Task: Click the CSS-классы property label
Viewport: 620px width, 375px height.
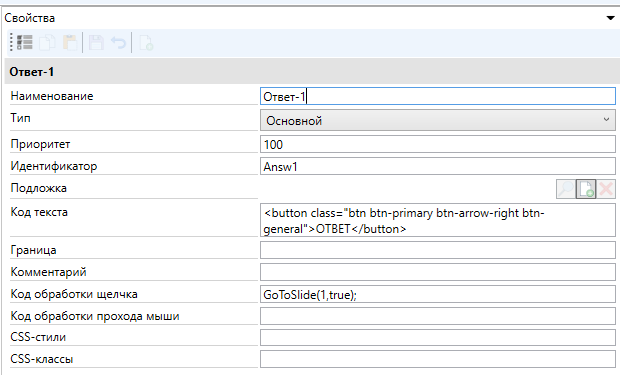Action: coord(42,359)
